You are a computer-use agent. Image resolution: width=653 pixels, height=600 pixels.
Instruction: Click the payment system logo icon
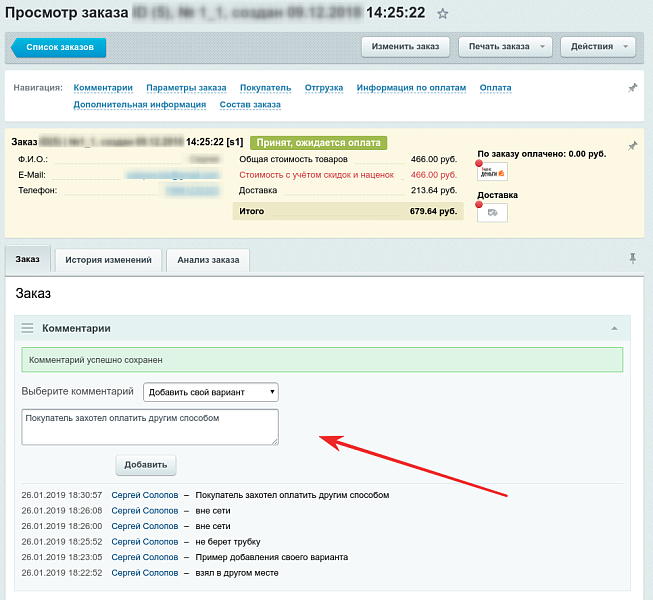click(x=493, y=171)
